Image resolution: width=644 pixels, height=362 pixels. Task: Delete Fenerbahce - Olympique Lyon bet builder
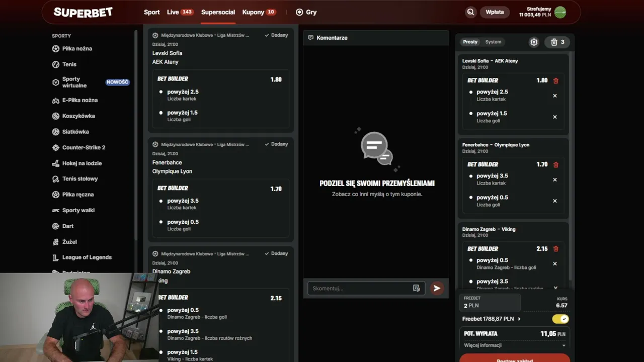pos(556,164)
